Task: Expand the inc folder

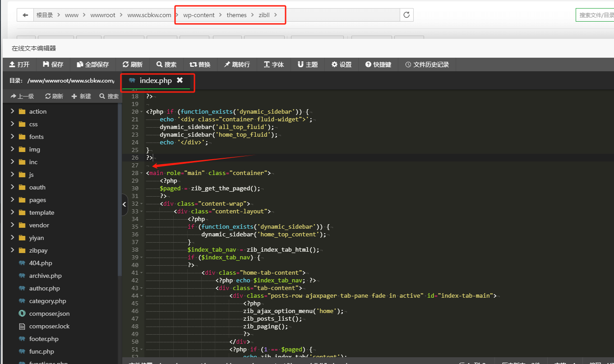Action: (x=12, y=162)
